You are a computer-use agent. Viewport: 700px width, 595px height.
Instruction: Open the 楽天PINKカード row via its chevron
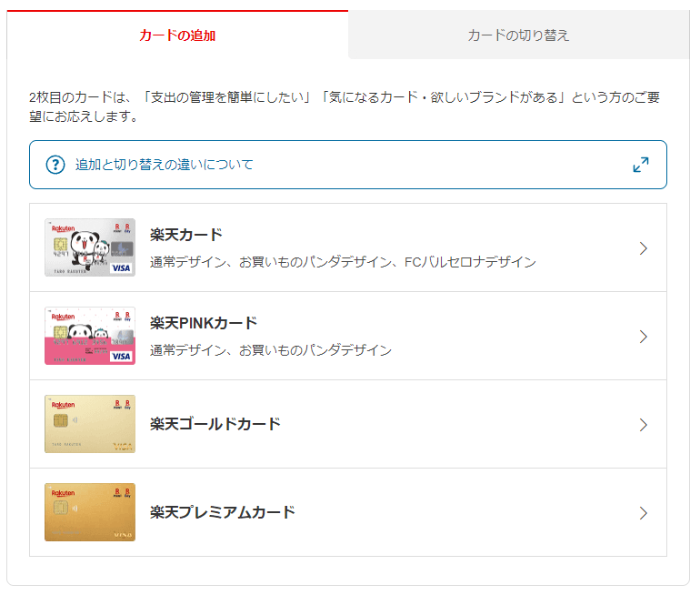(x=643, y=337)
